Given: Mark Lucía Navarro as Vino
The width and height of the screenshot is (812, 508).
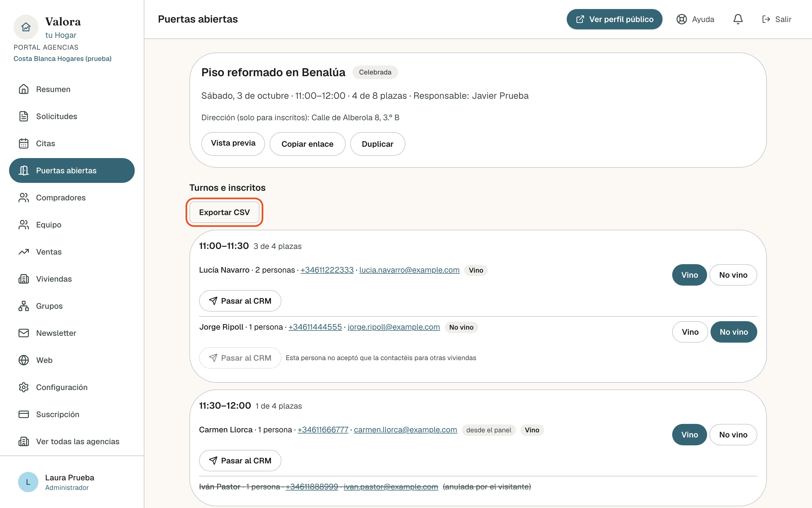Looking at the screenshot, I should click(x=690, y=275).
